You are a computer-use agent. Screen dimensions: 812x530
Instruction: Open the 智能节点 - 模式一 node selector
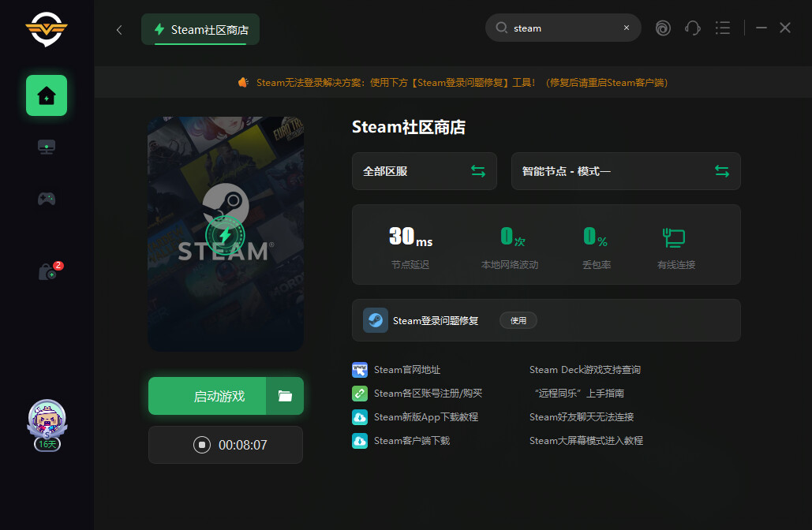pyautogui.click(x=626, y=171)
